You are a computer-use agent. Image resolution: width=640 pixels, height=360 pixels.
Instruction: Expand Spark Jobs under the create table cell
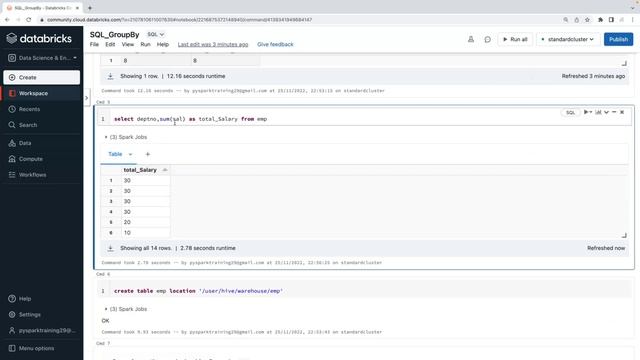[126, 309]
